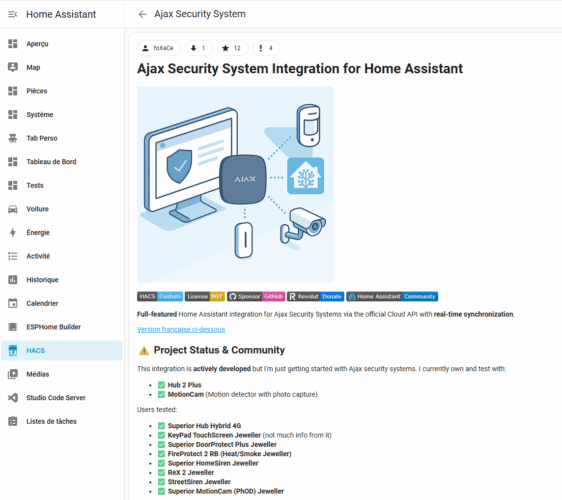Open the Tab Perso icon

[13, 138]
